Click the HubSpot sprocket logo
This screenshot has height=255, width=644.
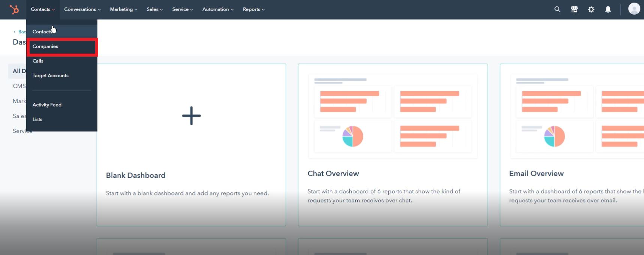point(14,9)
